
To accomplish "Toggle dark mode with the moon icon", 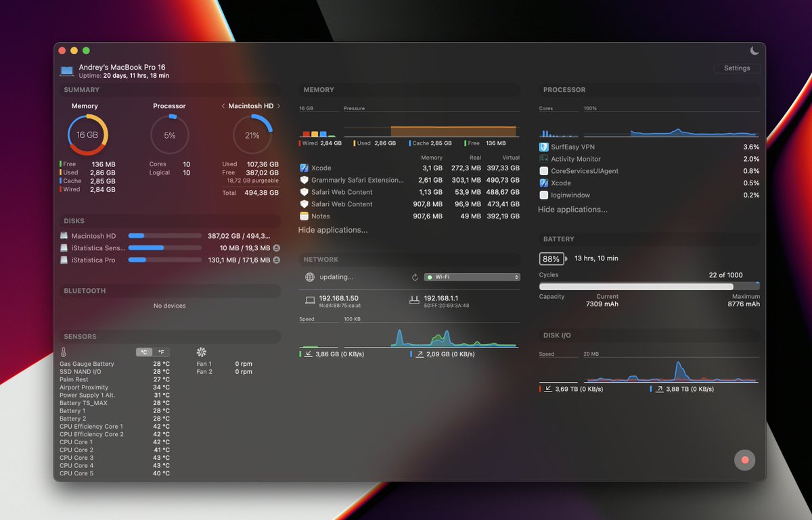I will (754, 51).
